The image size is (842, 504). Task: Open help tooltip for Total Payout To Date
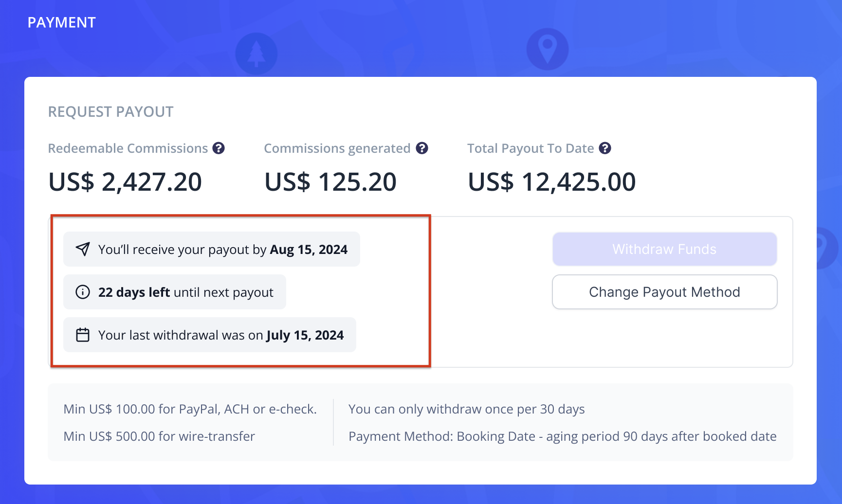pyautogui.click(x=605, y=148)
